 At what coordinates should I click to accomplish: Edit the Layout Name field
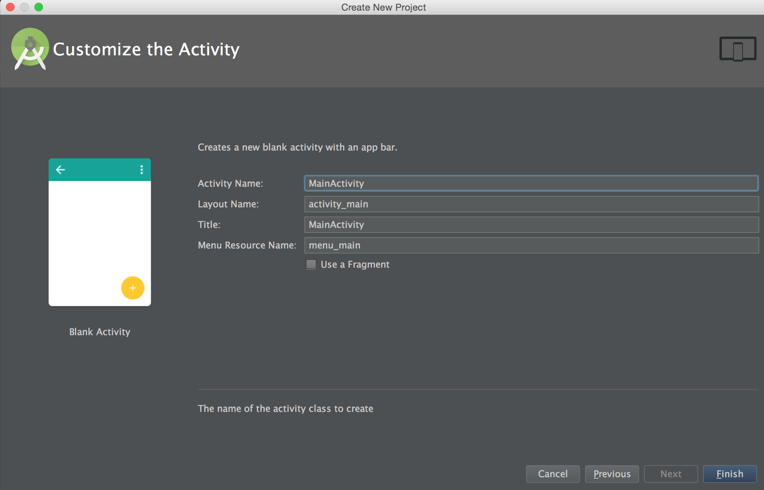point(531,204)
